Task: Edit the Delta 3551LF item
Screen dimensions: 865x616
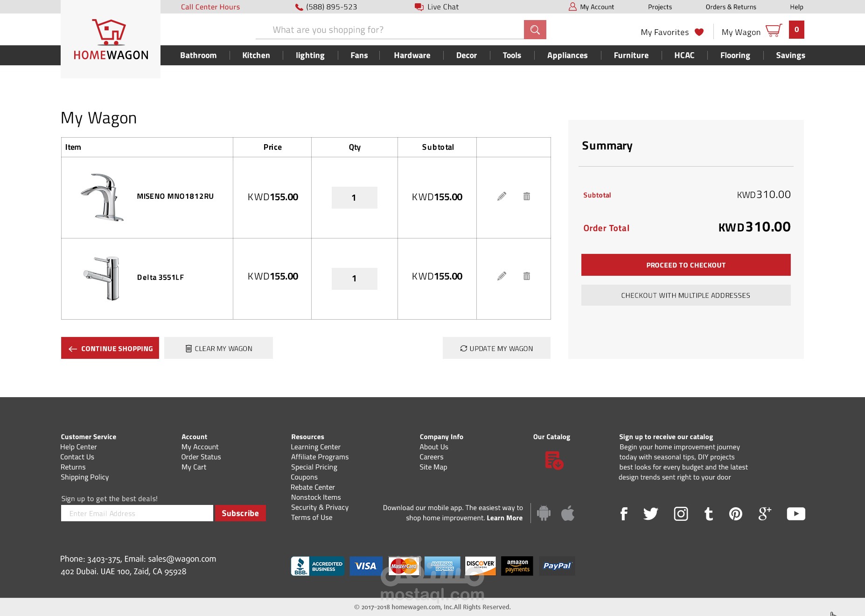Action: (x=502, y=276)
